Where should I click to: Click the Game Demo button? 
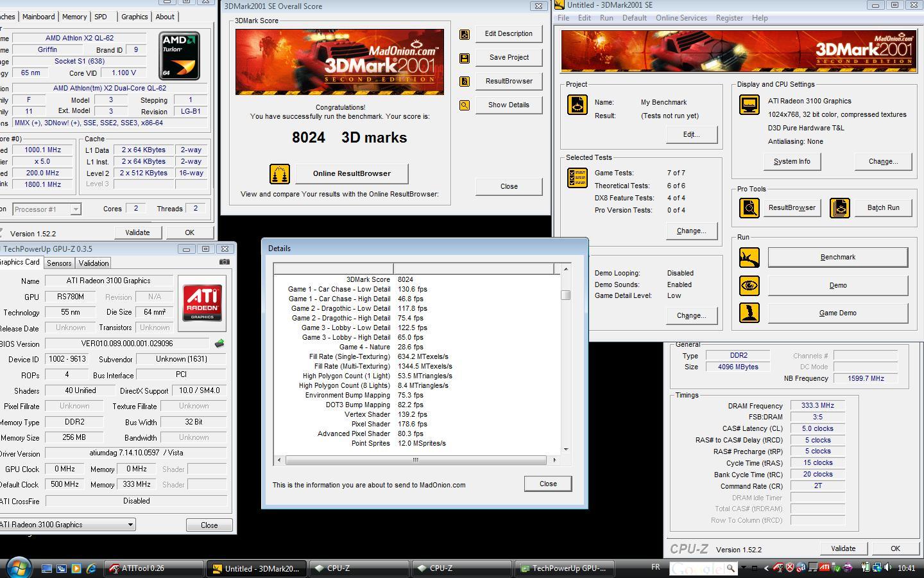pos(838,313)
